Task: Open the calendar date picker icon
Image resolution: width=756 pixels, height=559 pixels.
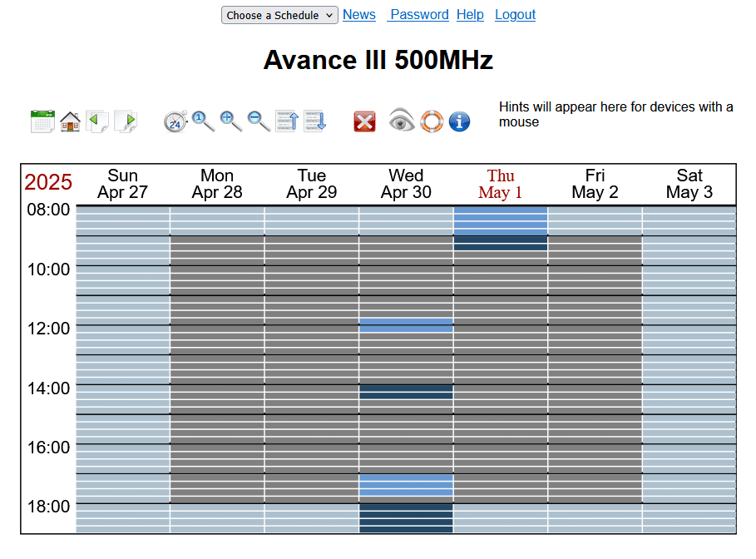Action: 42,121
